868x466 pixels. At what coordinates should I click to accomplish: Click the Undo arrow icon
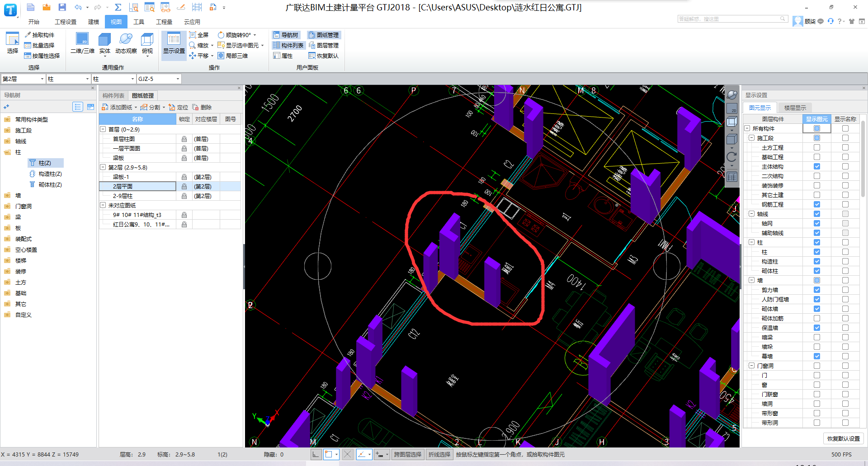point(78,7)
